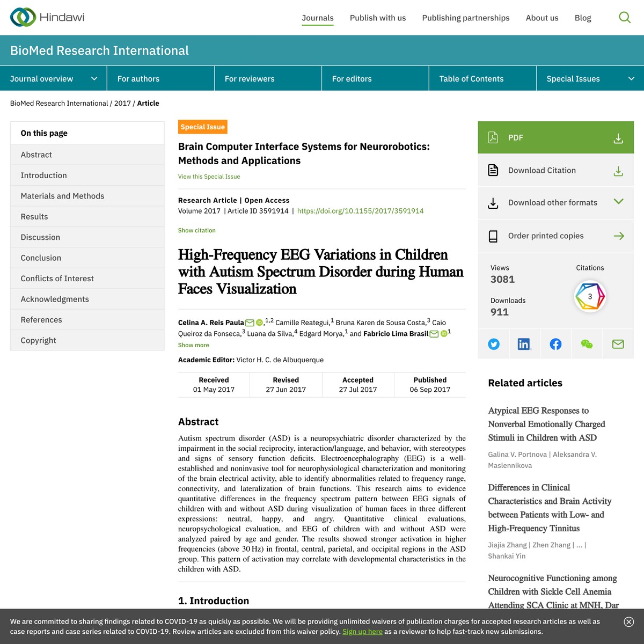Screen dimensions: 644x644
Task: Open the Journals menu item
Action: [x=317, y=18]
